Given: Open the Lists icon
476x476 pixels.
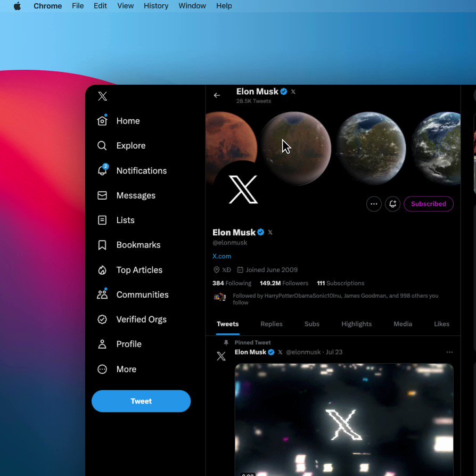Looking at the screenshot, I should pos(102,220).
